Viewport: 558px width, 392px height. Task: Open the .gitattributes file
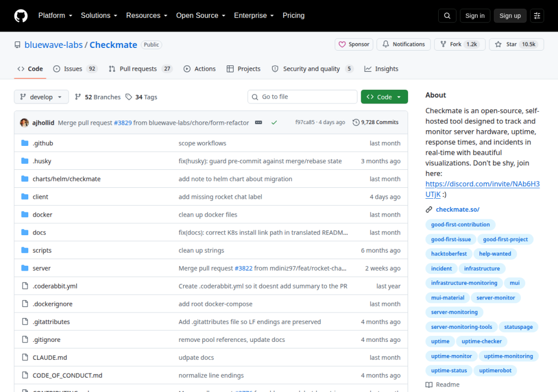(51, 322)
